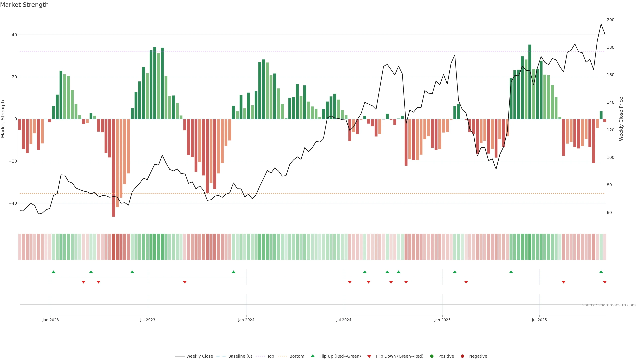Click Flip Up green triangle legend icon

(312, 356)
